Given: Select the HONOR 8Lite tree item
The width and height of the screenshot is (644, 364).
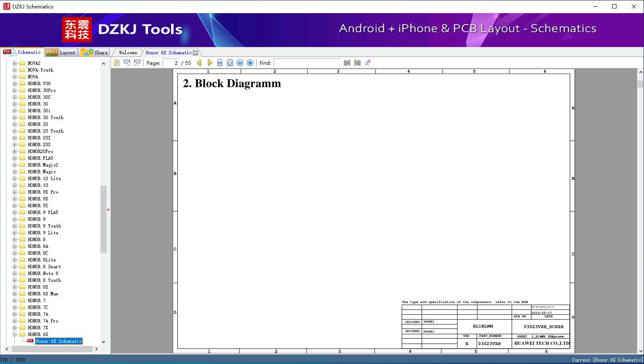Looking at the screenshot, I should tap(41, 260).
